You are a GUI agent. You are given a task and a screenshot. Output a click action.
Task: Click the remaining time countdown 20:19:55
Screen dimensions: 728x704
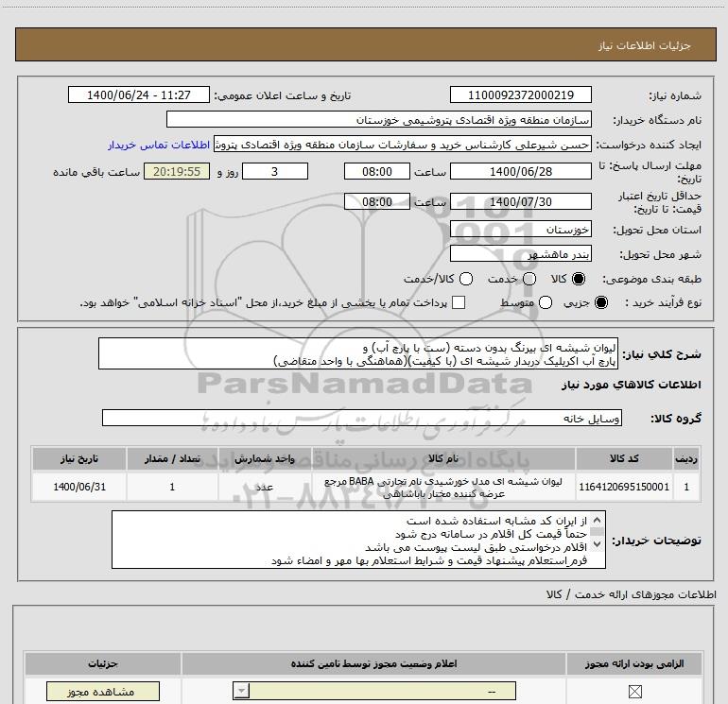(177, 171)
